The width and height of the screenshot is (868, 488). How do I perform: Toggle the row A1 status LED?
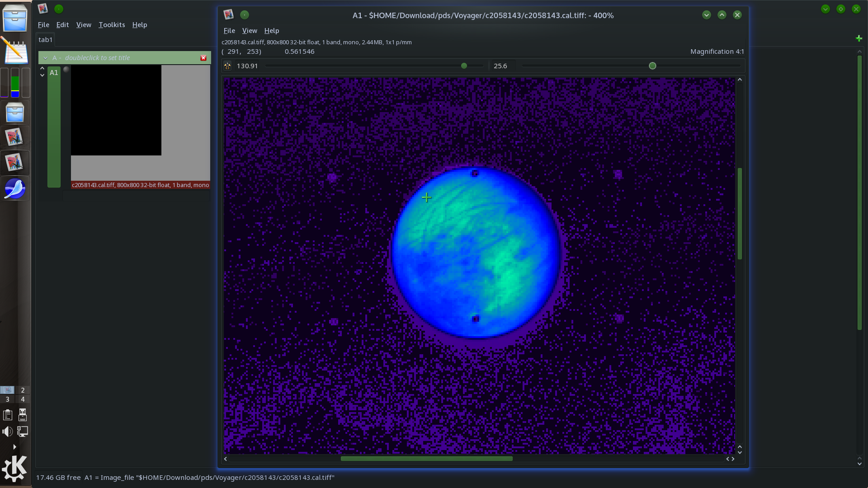[66, 69]
